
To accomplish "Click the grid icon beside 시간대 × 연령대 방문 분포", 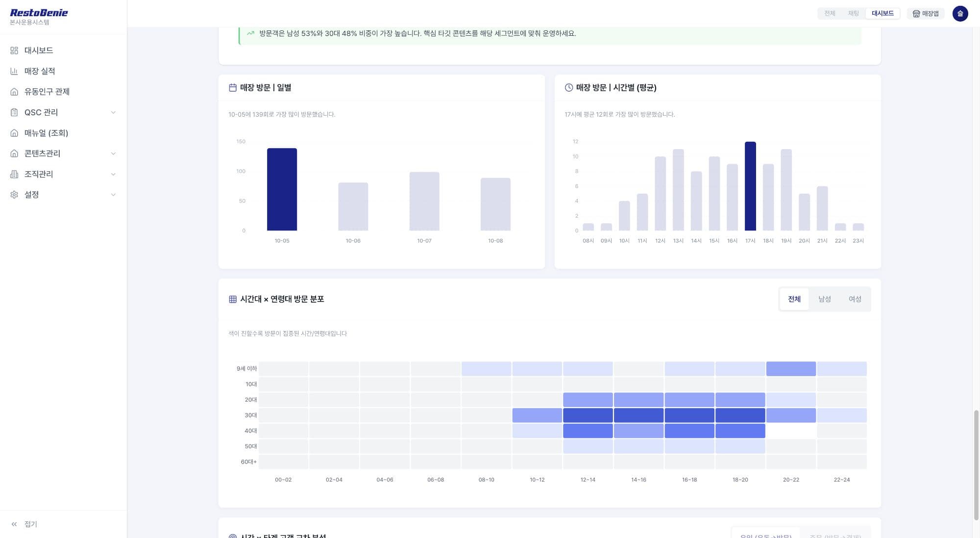I will pyautogui.click(x=233, y=299).
